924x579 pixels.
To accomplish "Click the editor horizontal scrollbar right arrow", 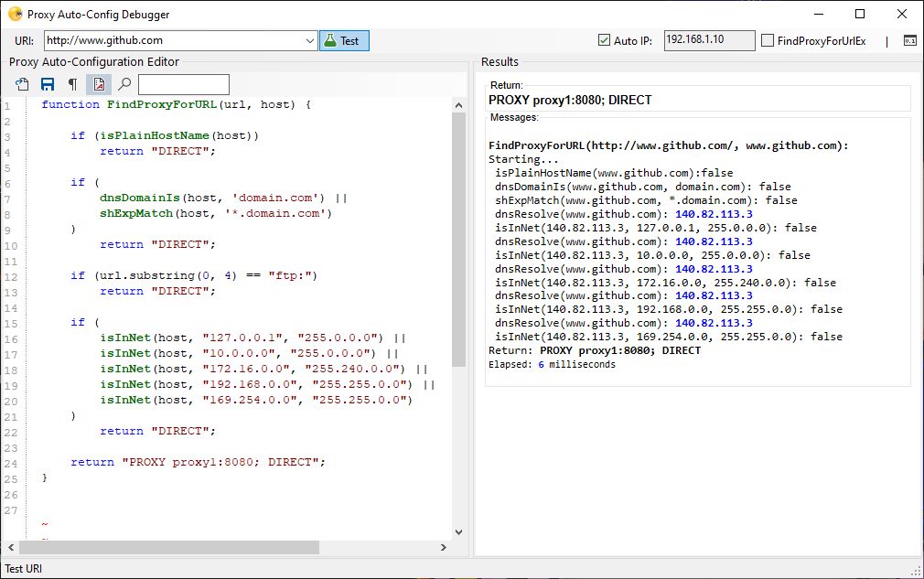I will coord(444,547).
